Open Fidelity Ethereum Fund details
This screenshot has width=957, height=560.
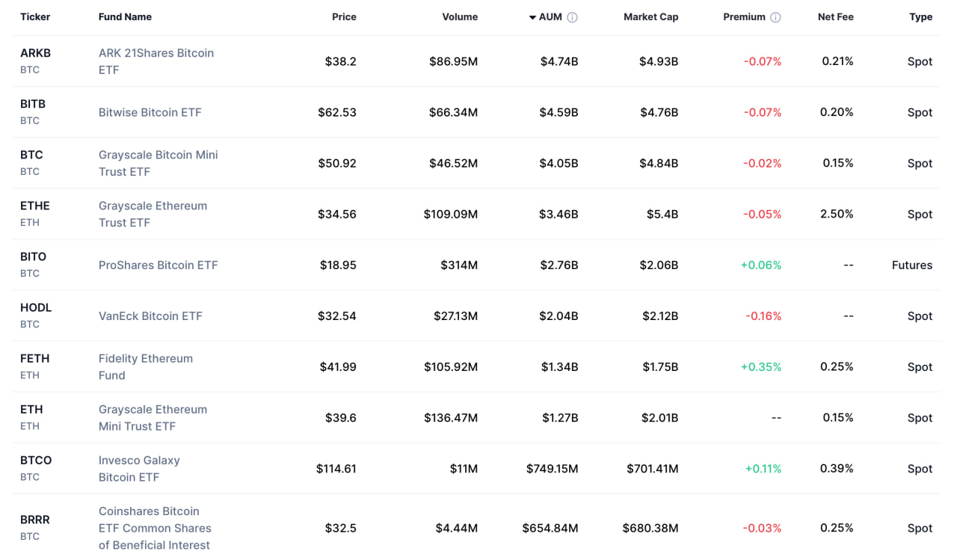click(145, 366)
